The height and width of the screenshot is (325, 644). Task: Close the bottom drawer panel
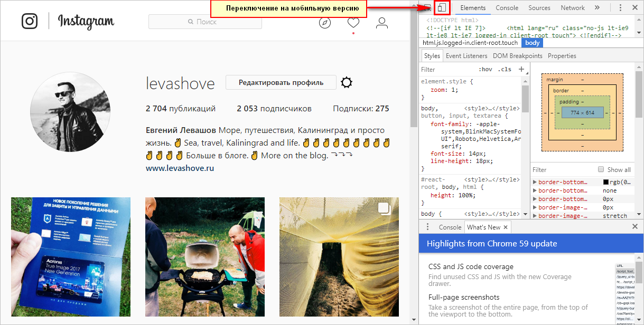[x=635, y=226]
